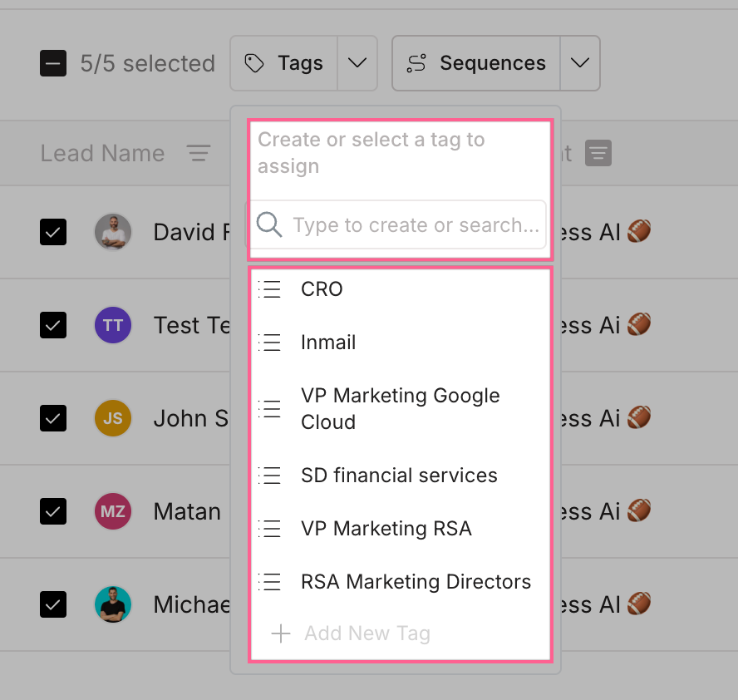738x700 pixels.
Task: Click the list icon beside CRO tag
Action: (270, 289)
